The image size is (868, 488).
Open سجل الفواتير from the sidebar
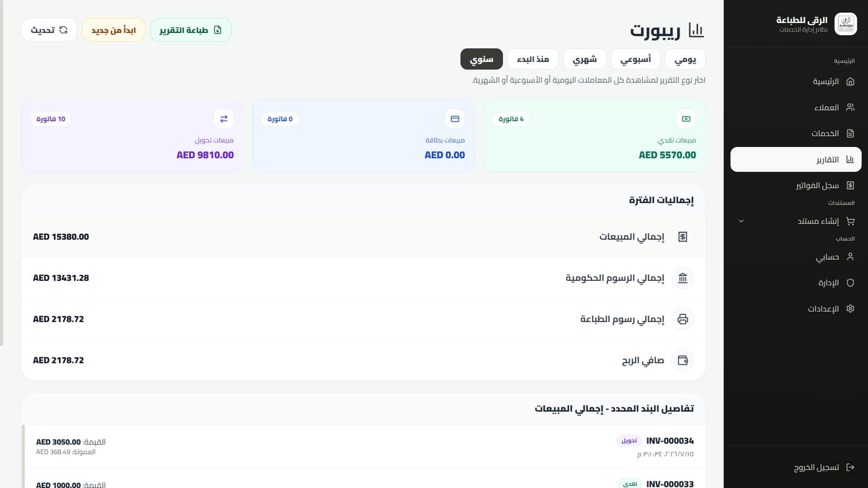point(796,185)
